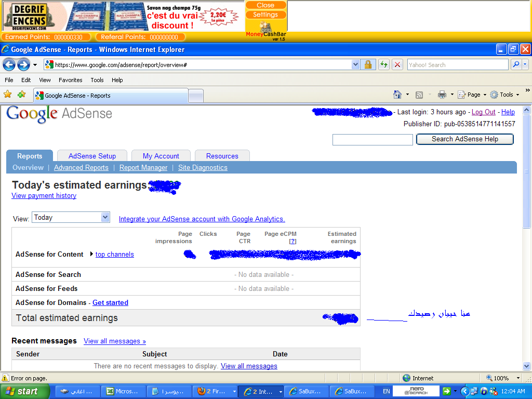Image resolution: width=532 pixels, height=399 pixels.
Task: Expand the recent pages dropdown arrow
Action: 35,65
